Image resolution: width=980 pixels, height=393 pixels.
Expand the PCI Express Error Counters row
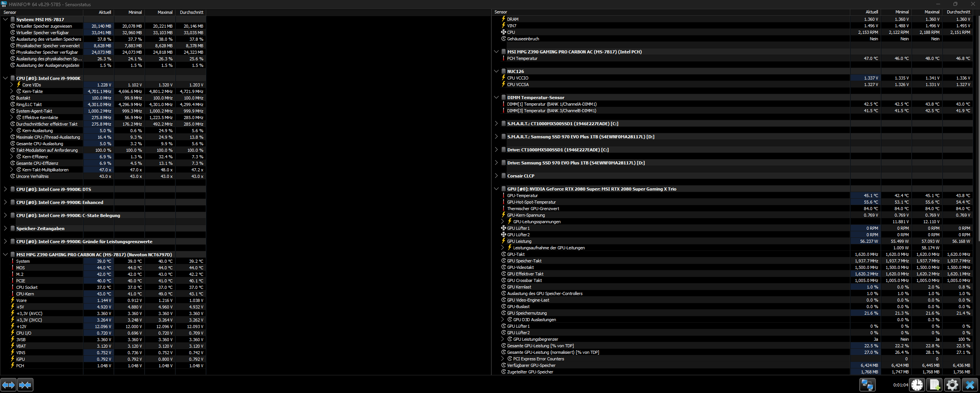tap(502, 359)
